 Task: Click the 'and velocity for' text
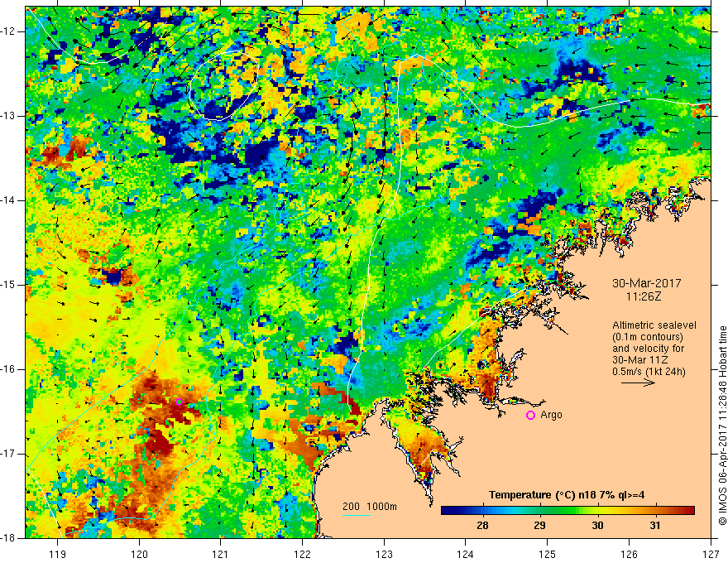pos(648,349)
